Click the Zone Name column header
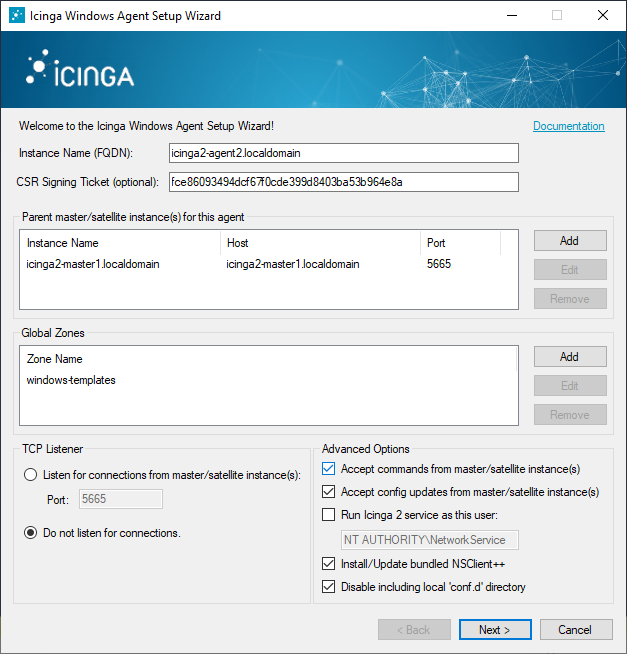This screenshot has width=627, height=654. (268, 359)
